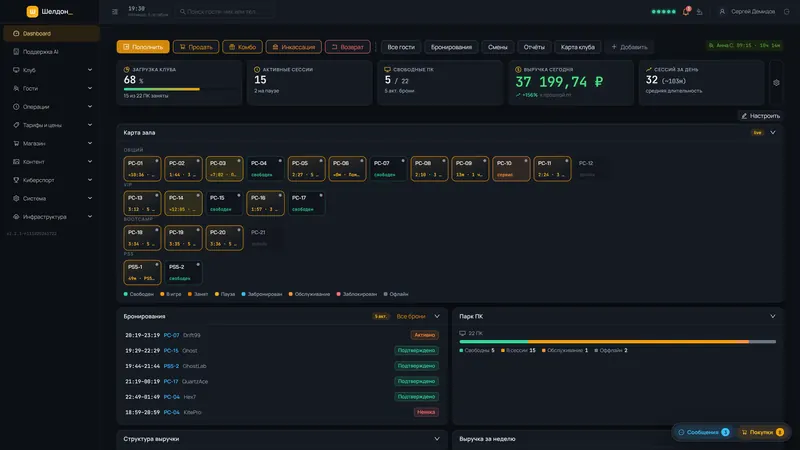Expand the Инфраструктура sidebar section
The height and width of the screenshot is (450, 800).
point(51,217)
